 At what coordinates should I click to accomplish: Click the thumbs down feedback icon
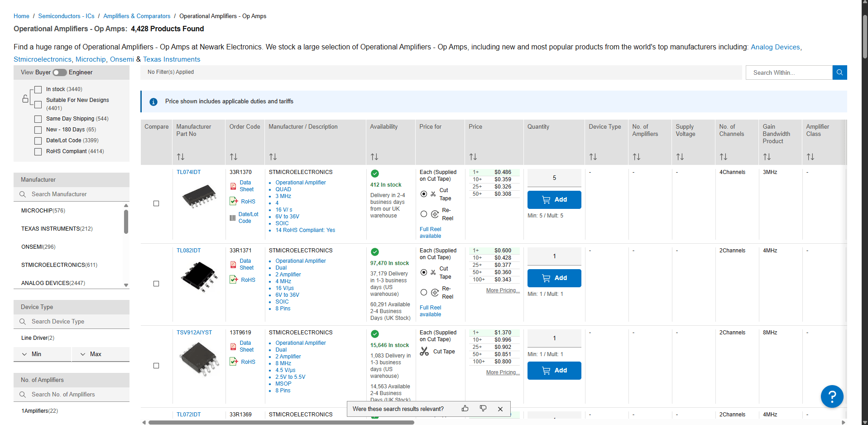coord(483,409)
